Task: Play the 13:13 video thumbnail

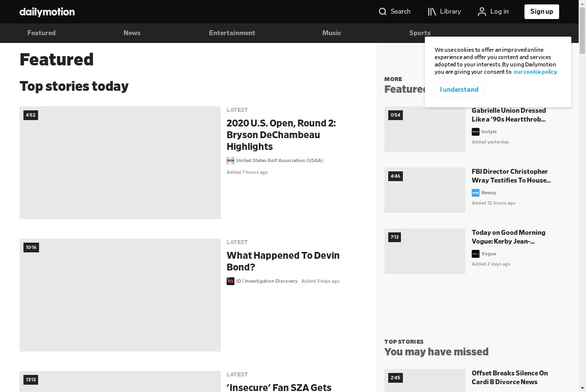Action: (120, 381)
